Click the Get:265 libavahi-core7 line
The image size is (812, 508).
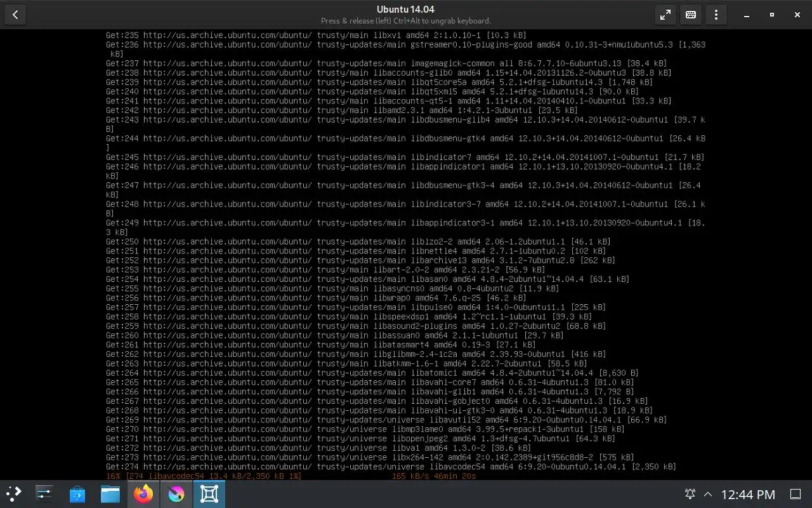(370, 383)
